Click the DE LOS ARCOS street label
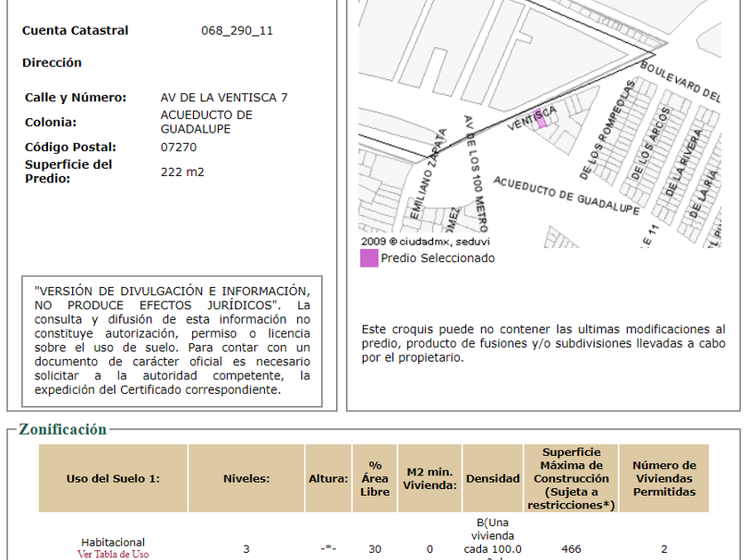The image size is (747, 560). [650, 144]
